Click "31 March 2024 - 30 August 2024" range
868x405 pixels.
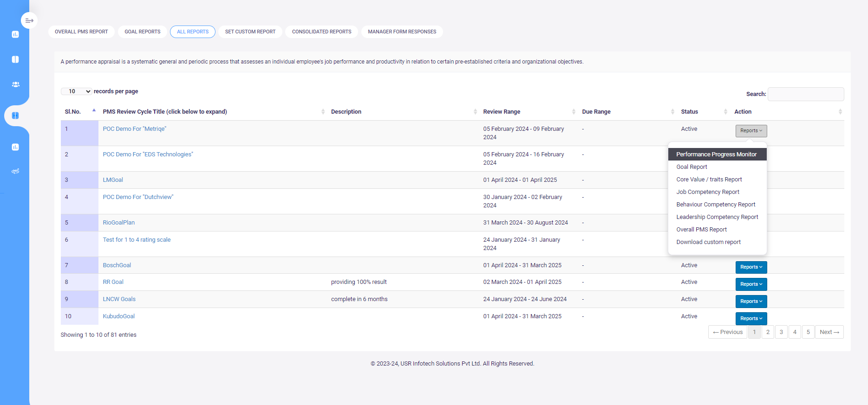click(526, 223)
